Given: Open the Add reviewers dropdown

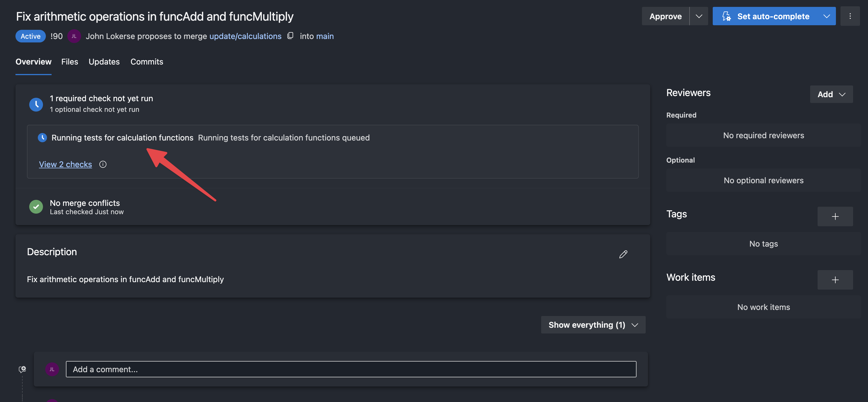Looking at the screenshot, I should pyautogui.click(x=831, y=94).
